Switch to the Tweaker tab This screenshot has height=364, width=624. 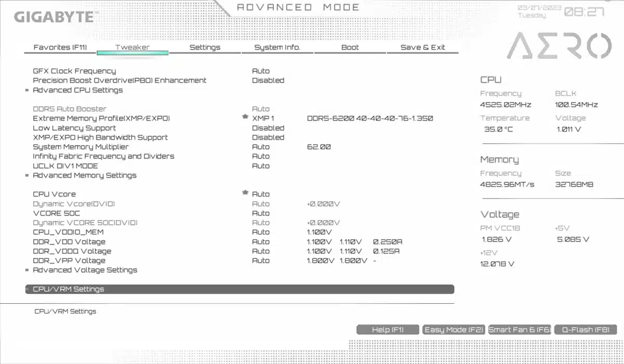[133, 47]
